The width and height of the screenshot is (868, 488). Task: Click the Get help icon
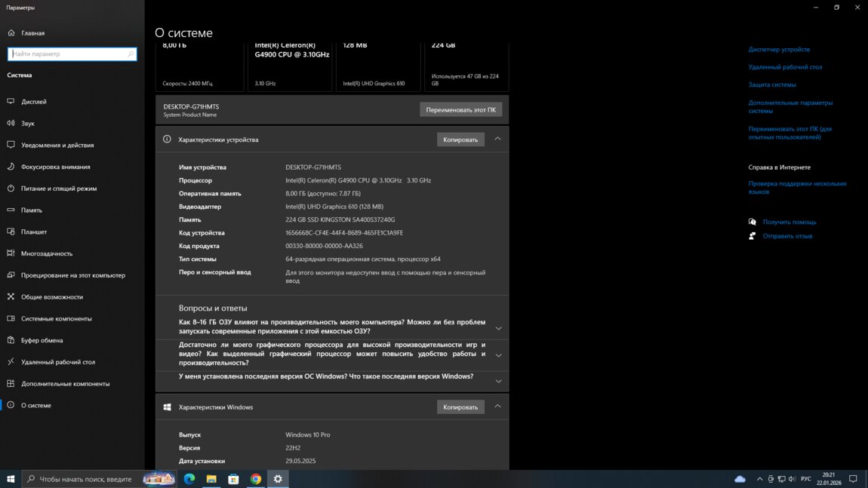coord(752,222)
